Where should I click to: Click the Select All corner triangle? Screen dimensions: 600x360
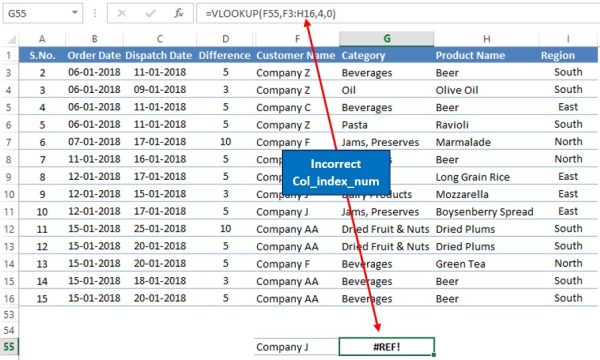tap(11, 39)
